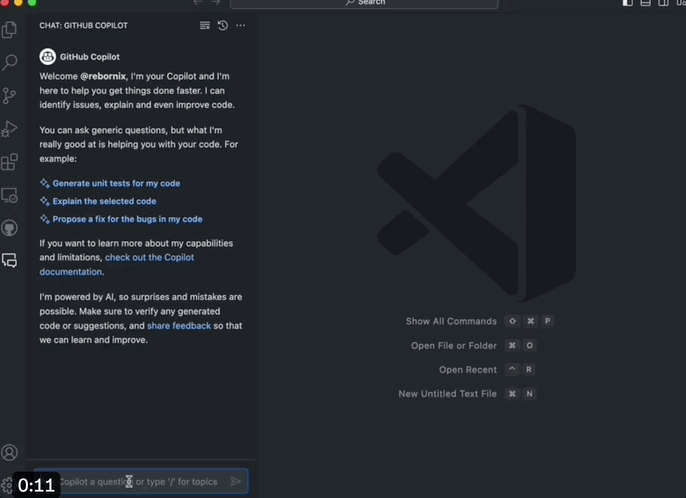Screen dimensions: 686x498
Task: Click the CHAT: GITHUB COPILOT panel title
Action: (84, 25)
